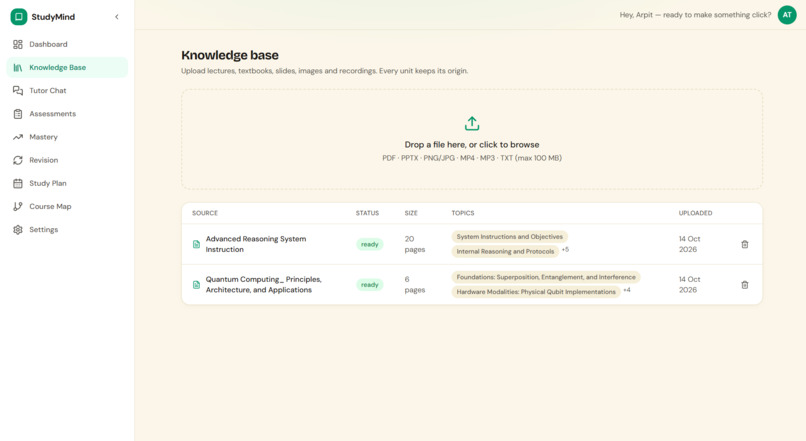This screenshot has width=806, height=441.
Task: Click ready badge for Advanced Reasoning row
Action: click(370, 244)
